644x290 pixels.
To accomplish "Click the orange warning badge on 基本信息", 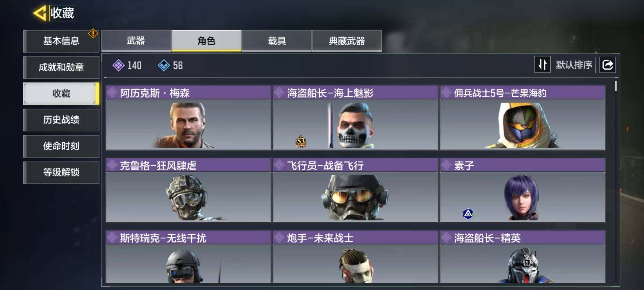I will pos(93,34).
